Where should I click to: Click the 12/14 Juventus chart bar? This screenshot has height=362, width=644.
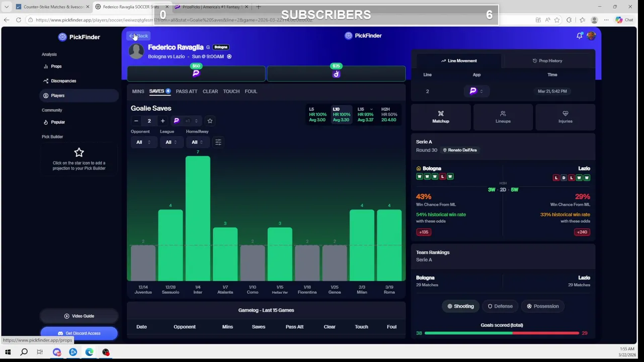coord(143,263)
